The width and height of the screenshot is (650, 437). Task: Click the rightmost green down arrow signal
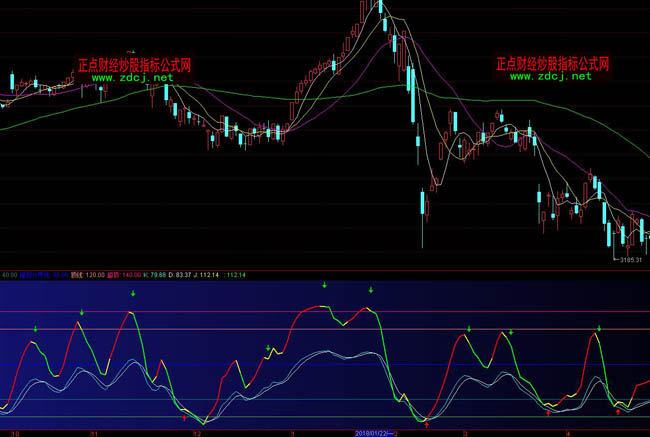599,328
